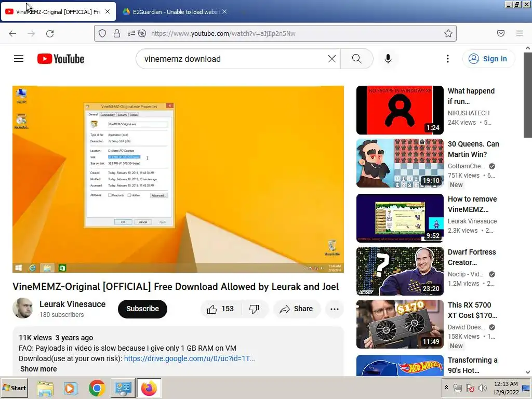Image resolution: width=532 pixels, height=399 pixels.
Task: Open the Google Drive download link
Action: [189, 358]
